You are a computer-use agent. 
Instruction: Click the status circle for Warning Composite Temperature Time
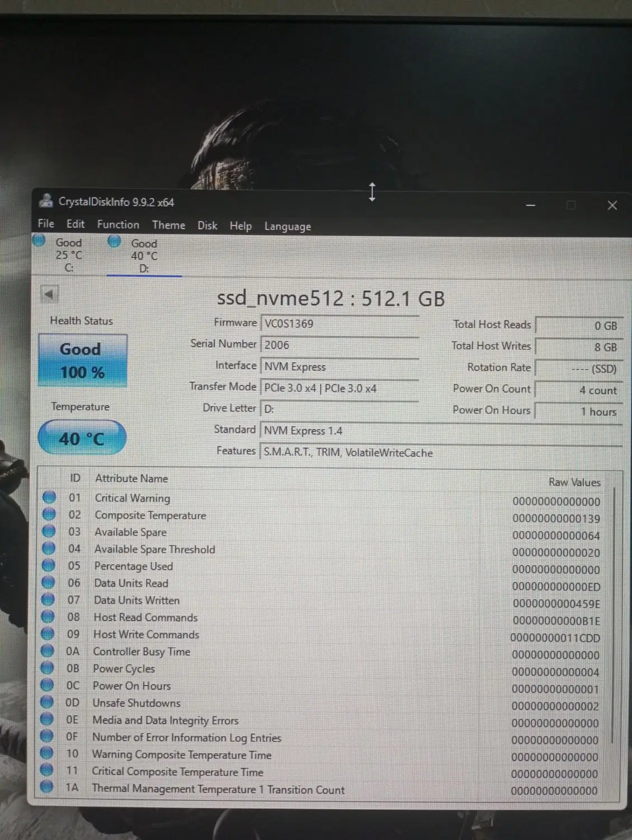47,753
